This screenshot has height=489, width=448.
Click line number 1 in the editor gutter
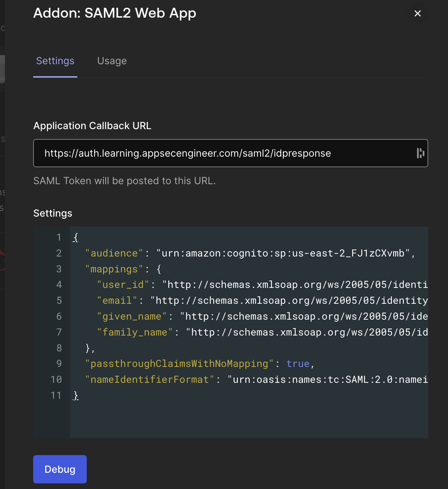point(59,237)
